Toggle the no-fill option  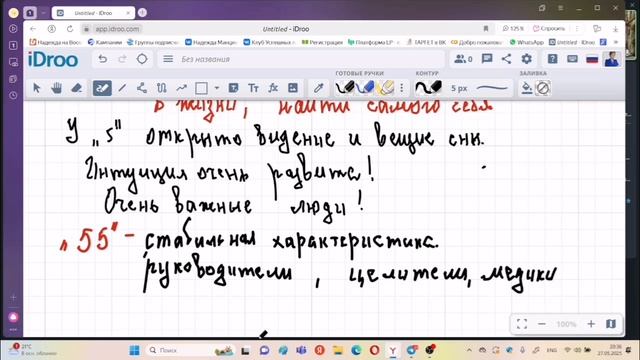coord(543,88)
